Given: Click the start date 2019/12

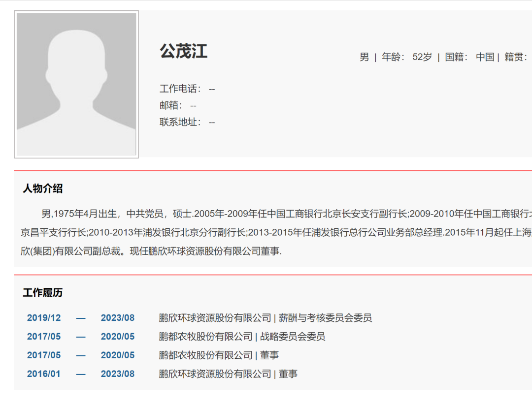Looking at the screenshot, I should tap(44, 318).
